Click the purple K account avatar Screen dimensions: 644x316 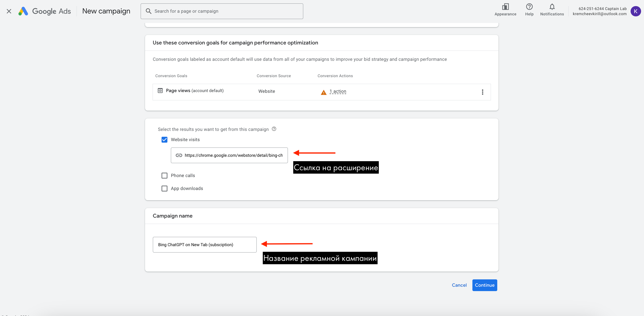tap(635, 11)
